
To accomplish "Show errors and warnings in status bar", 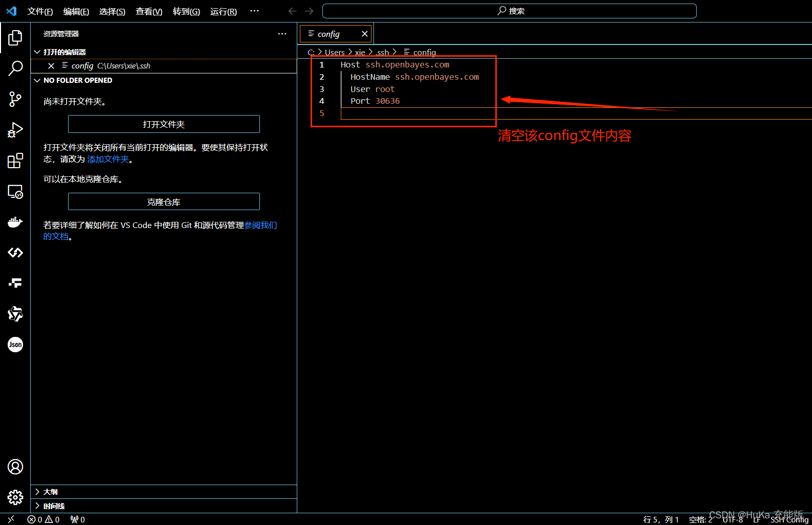I will click(43, 519).
